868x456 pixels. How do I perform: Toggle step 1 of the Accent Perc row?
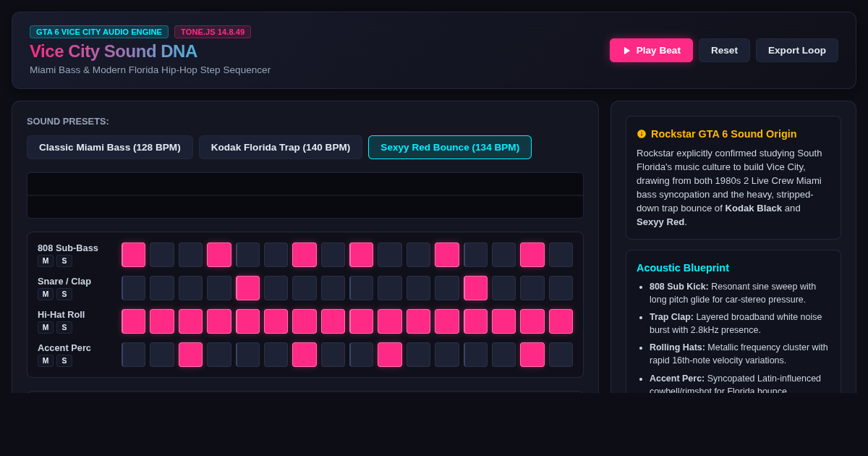click(134, 355)
